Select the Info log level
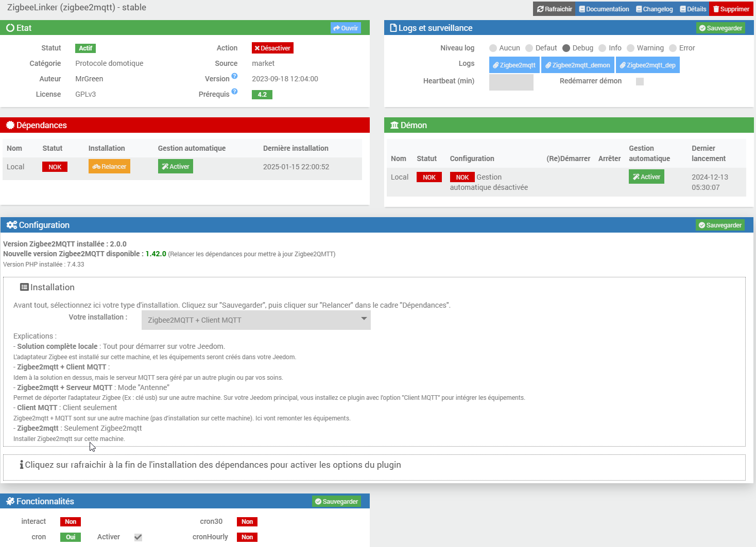The height and width of the screenshot is (547, 756). pyautogui.click(x=602, y=48)
